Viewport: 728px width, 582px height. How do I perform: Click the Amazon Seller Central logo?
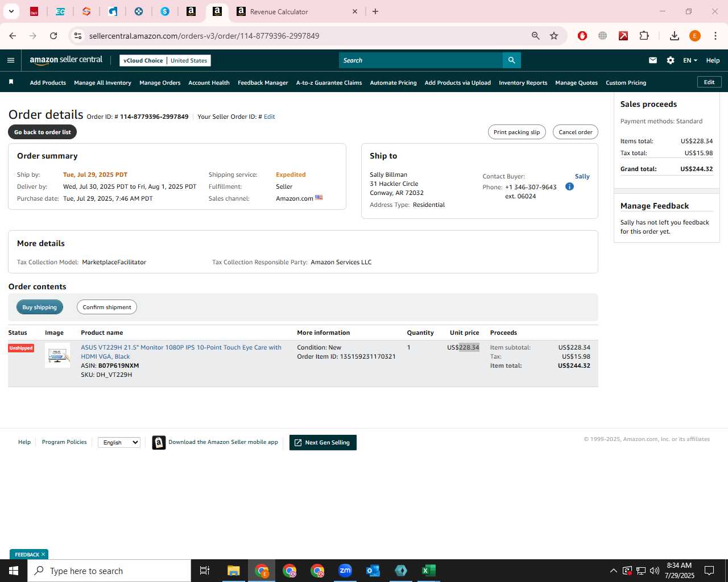(66, 60)
